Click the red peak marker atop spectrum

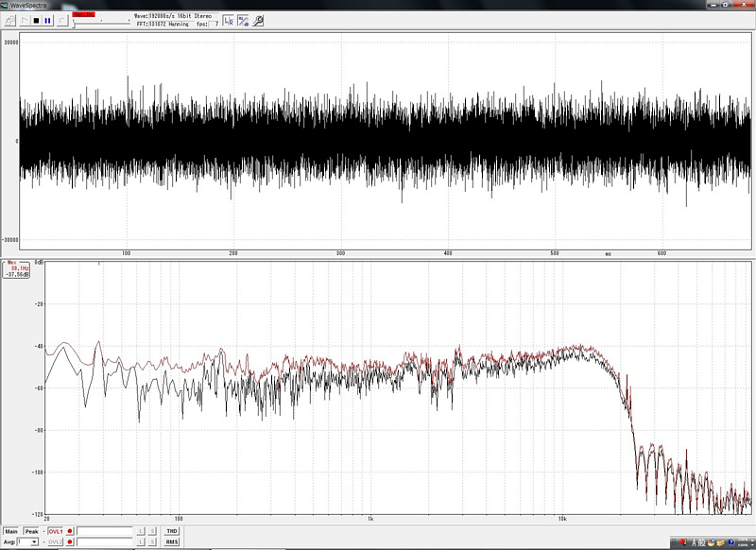coord(99,264)
